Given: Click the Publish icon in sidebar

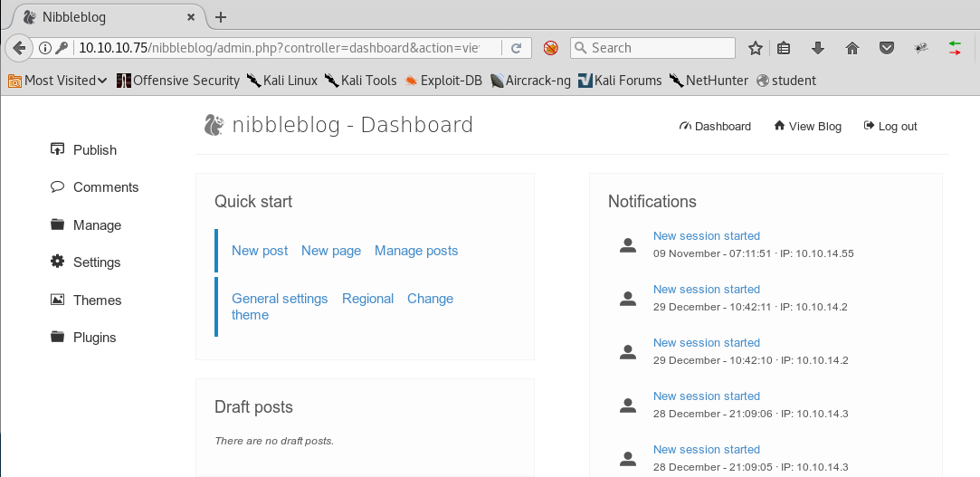Looking at the screenshot, I should click(58, 149).
